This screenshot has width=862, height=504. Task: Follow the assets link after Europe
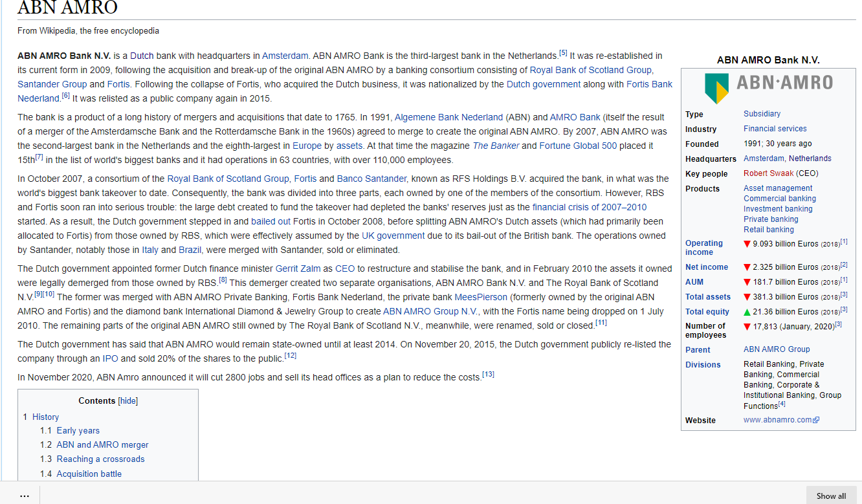pos(349,146)
